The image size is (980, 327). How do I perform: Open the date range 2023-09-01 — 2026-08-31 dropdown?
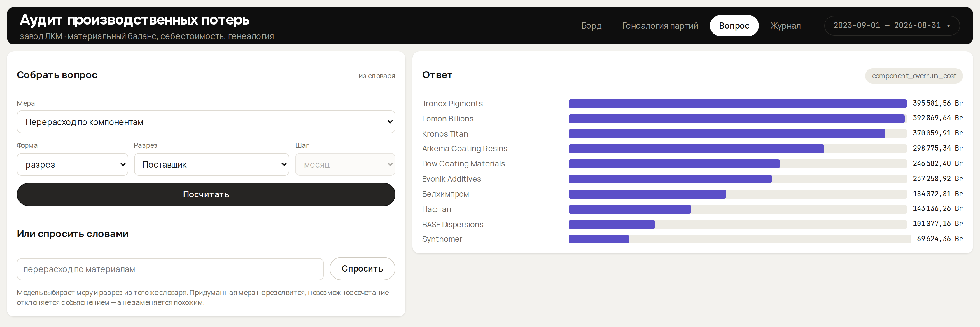(x=892, y=25)
